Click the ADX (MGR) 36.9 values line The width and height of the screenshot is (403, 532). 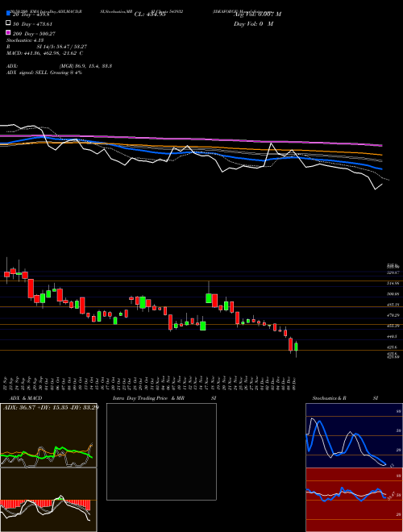tap(60, 66)
